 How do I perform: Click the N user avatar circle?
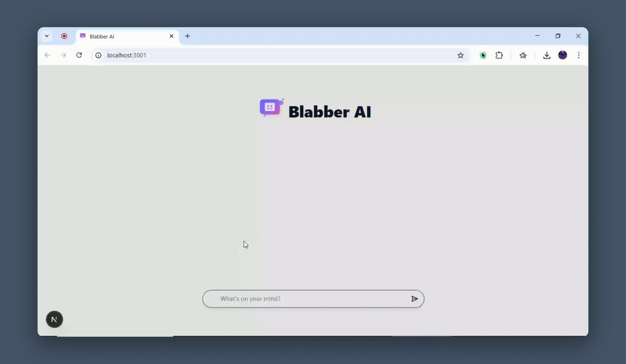54,319
